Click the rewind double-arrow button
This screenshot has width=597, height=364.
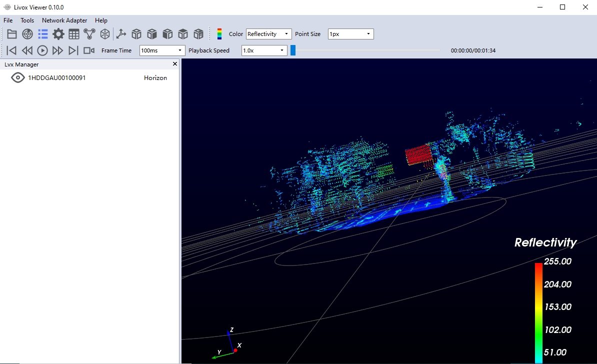[27, 50]
